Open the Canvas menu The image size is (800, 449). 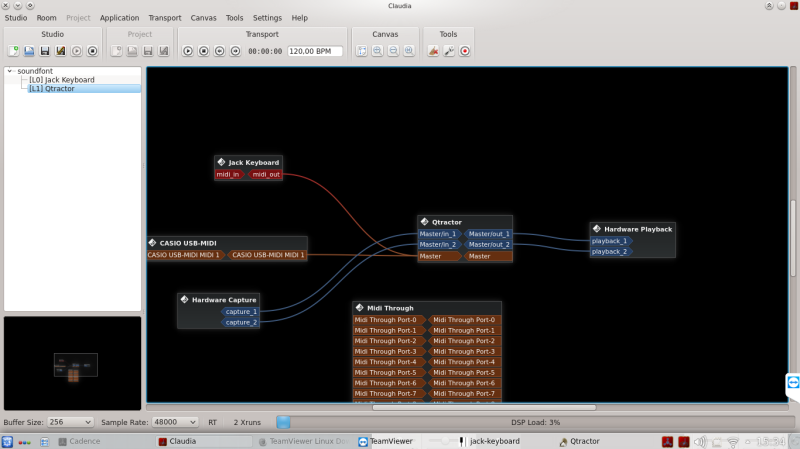point(203,18)
